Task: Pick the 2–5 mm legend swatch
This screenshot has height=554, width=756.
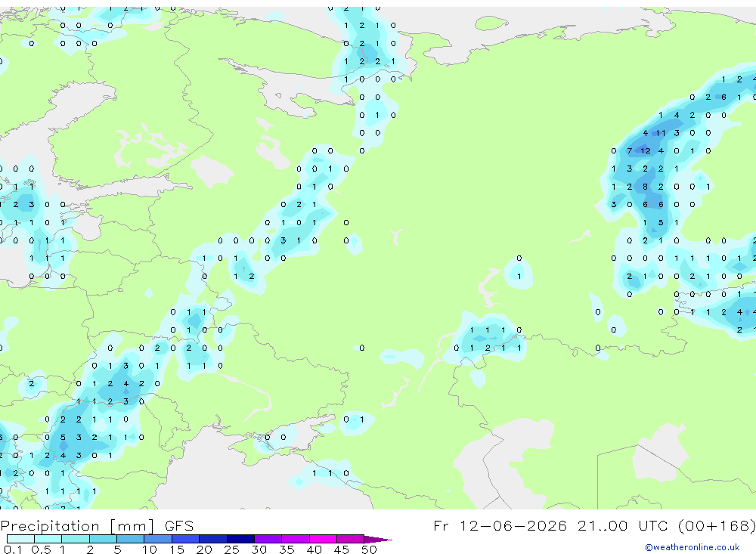Action: coord(103,539)
